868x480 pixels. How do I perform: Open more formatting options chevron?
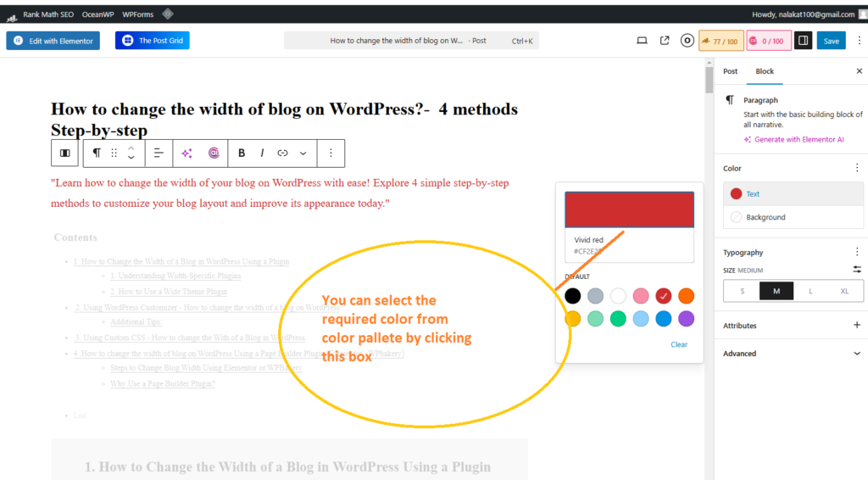[x=303, y=153]
